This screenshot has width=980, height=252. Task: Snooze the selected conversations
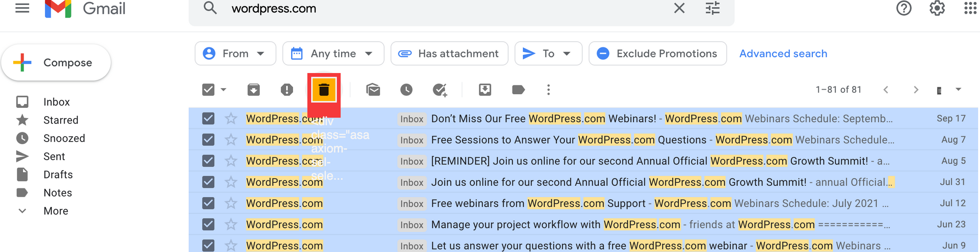(x=406, y=90)
